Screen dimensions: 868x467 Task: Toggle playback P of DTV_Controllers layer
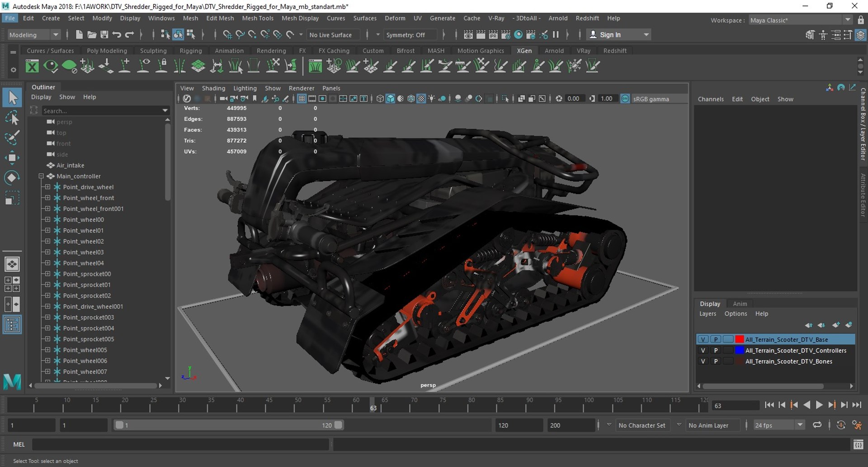pos(716,350)
